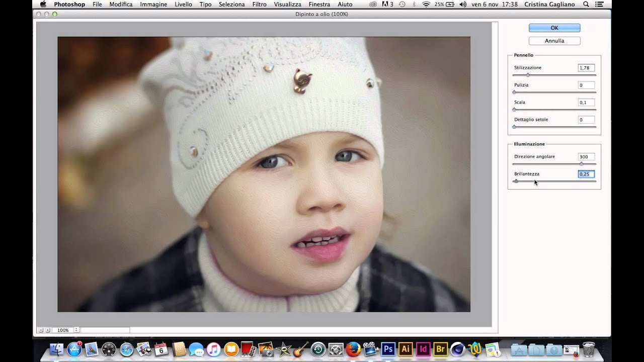Open the Apple menu
Image resolution: width=644 pixels, height=362 pixels.
43,5
